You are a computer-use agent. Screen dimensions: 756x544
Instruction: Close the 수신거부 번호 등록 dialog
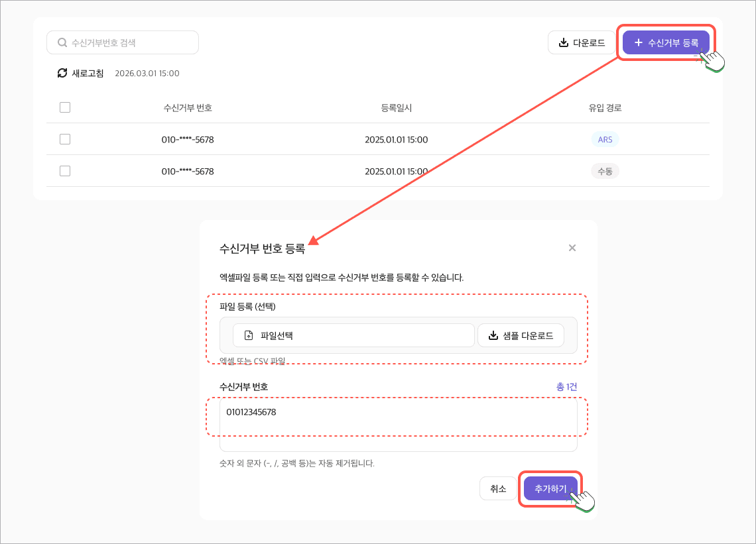[572, 248]
